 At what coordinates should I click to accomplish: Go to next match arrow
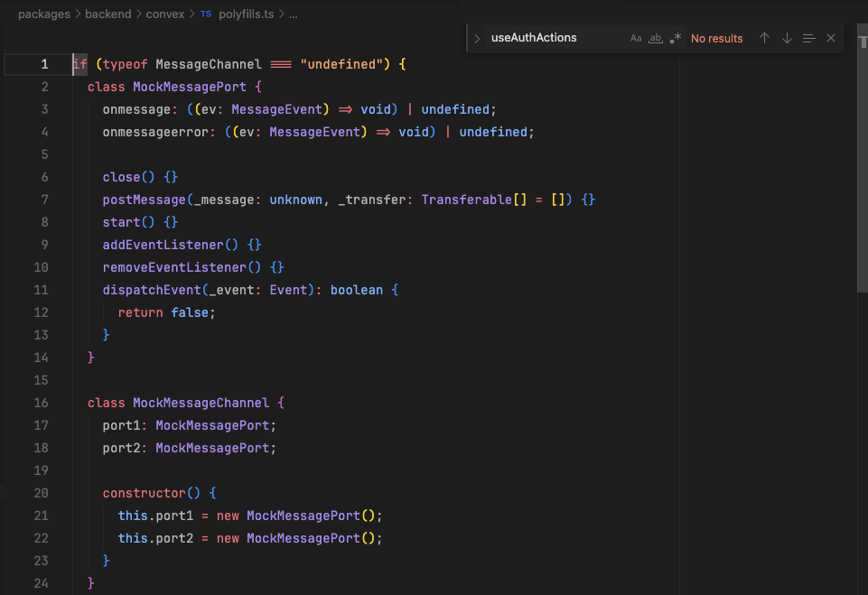click(787, 38)
